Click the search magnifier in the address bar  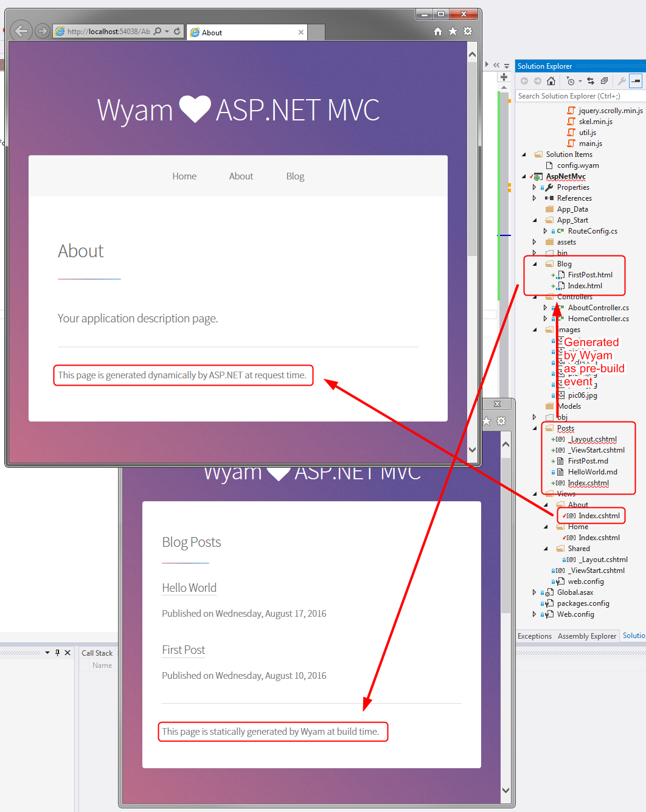coord(158,31)
